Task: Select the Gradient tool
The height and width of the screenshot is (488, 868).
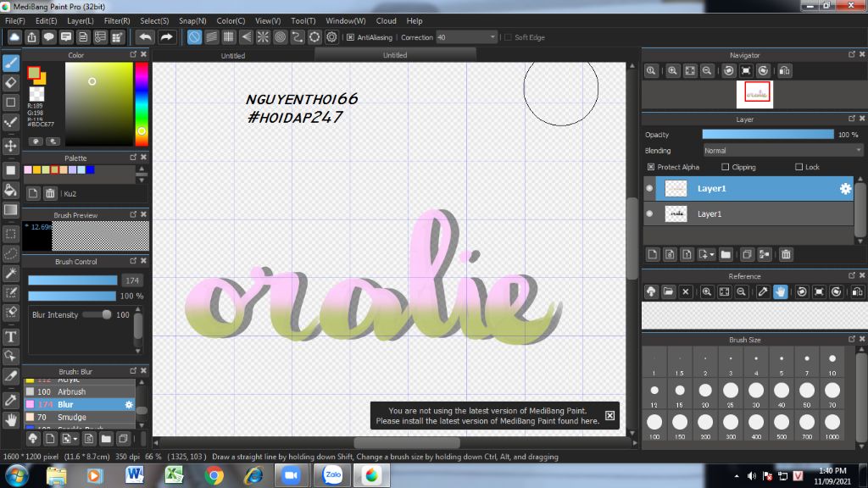Action: (x=10, y=210)
